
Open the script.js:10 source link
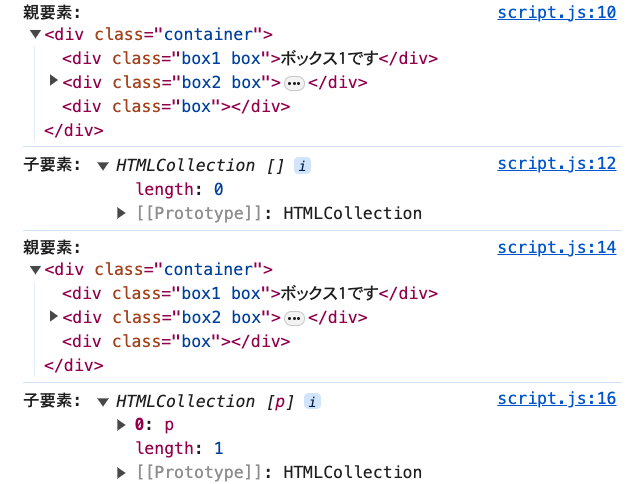556,12
